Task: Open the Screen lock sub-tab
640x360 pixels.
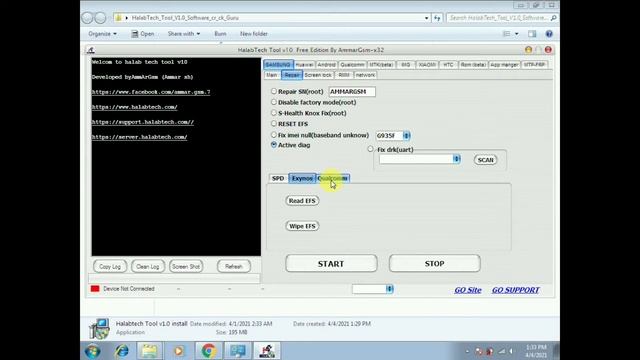Action: click(x=318, y=75)
